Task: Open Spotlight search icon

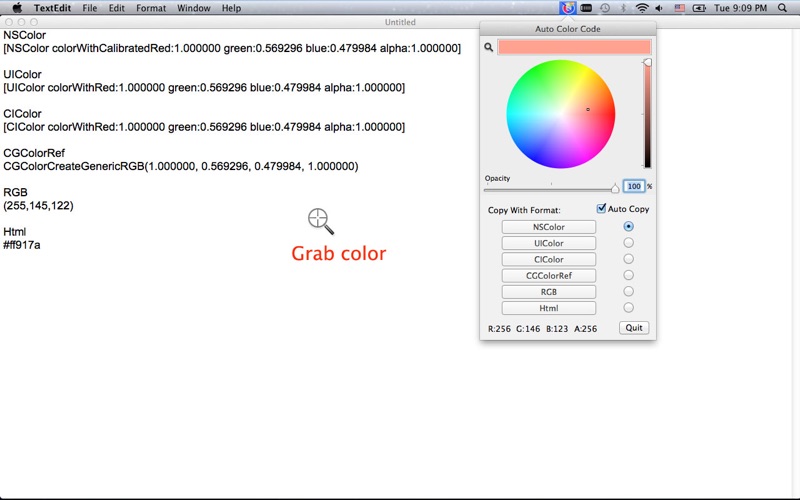Action: (x=782, y=8)
